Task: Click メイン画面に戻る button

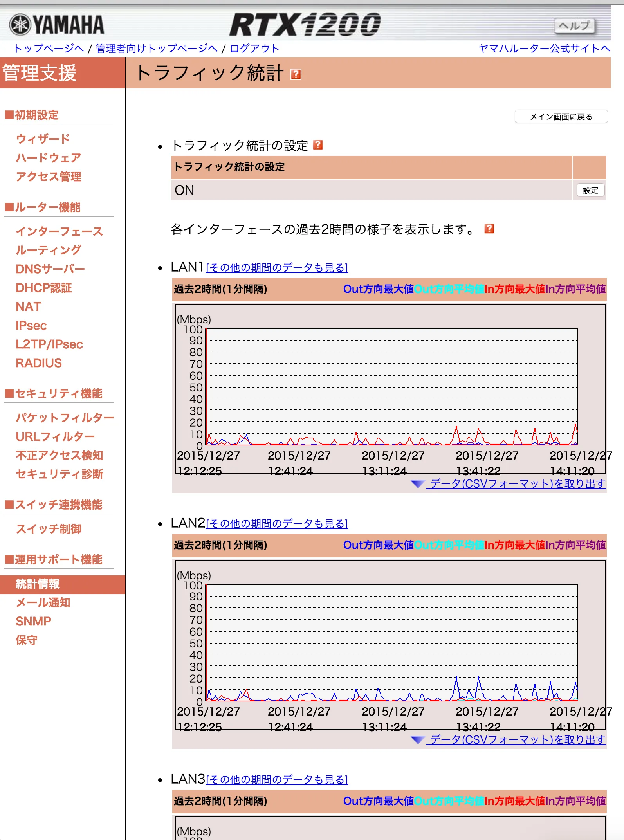Action: [561, 117]
